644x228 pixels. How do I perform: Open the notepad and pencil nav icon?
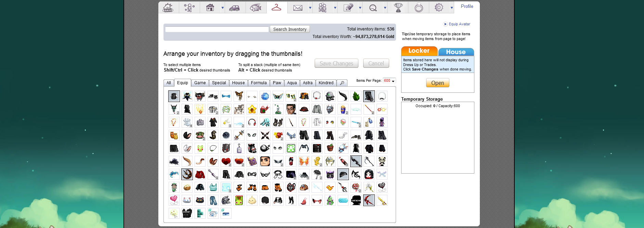(348, 8)
